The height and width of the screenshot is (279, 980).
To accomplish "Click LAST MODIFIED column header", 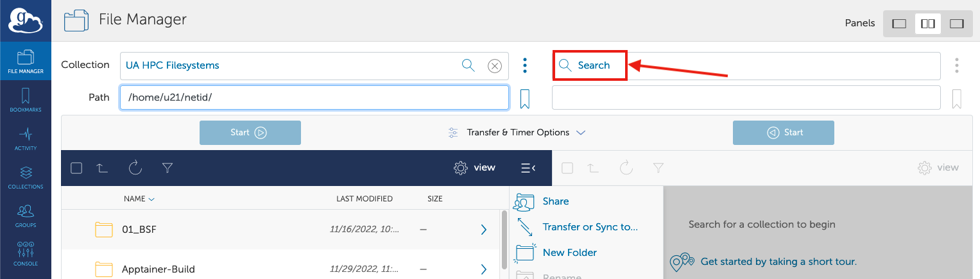I will point(365,199).
